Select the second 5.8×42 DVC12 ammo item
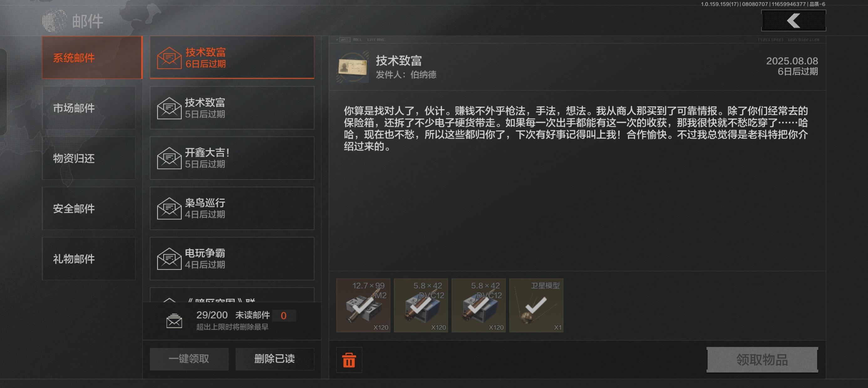Screen dimensions: 868x388 (478, 305)
